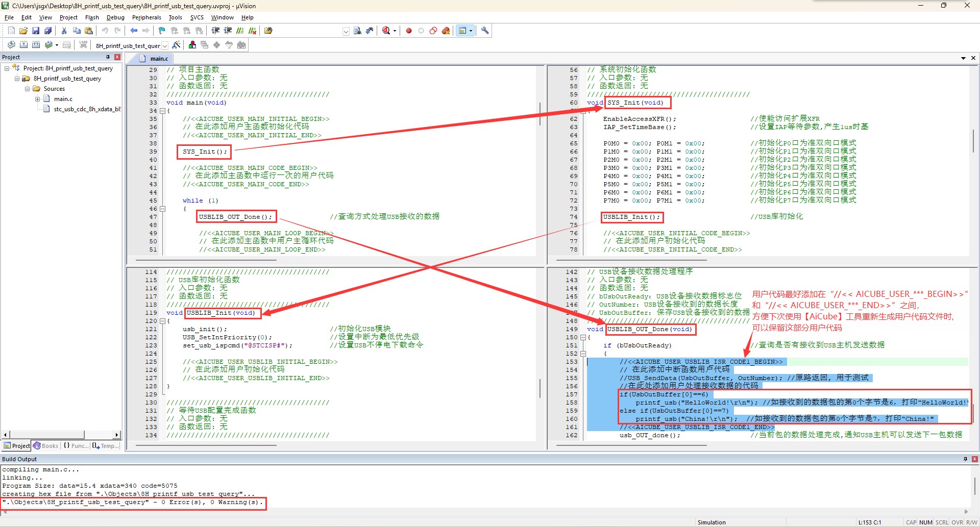Save the current file with floppy icon
This screenshot has height=527, width=980.
(x=36, y=31)
